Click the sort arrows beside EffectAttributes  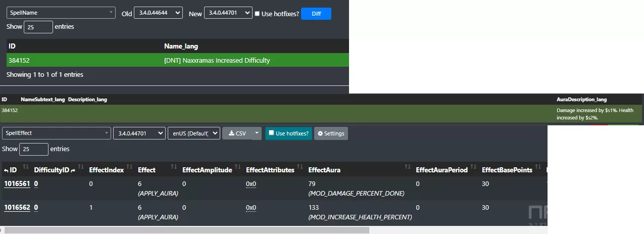click(299, 167)
